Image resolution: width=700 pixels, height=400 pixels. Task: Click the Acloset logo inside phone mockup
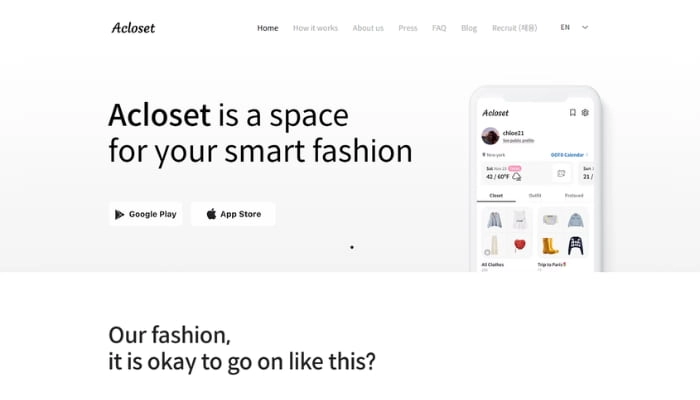point(495,113)
